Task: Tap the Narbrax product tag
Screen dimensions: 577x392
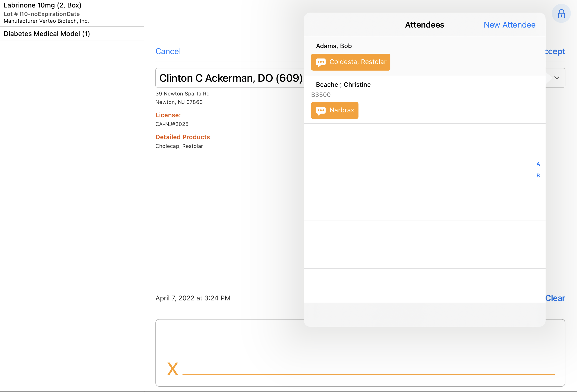Action: 341,110
